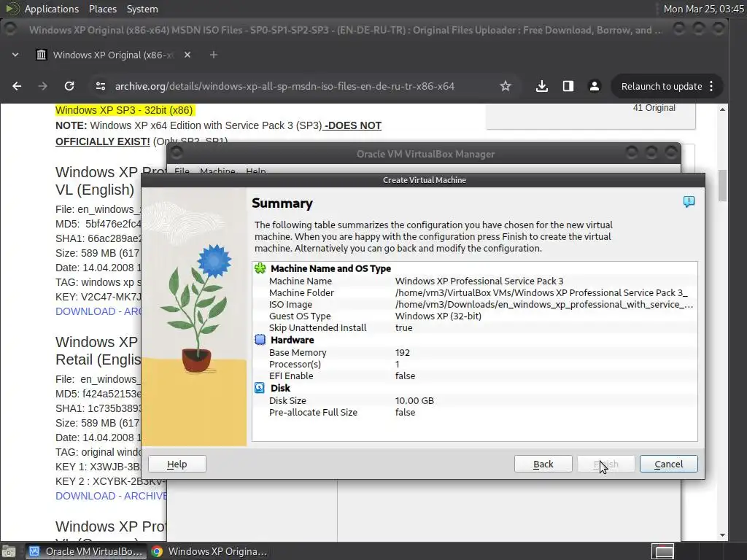Open the Chrome profile icon

595,86
